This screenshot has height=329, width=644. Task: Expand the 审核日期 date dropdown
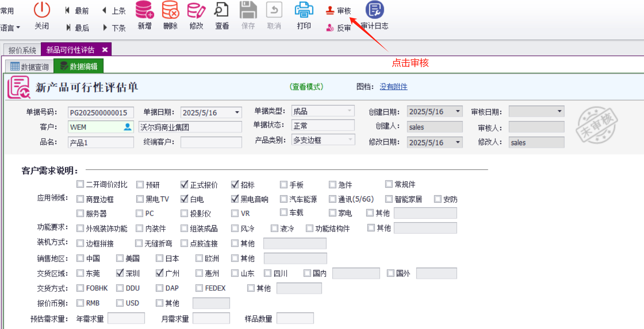click(x=559, y=111)
